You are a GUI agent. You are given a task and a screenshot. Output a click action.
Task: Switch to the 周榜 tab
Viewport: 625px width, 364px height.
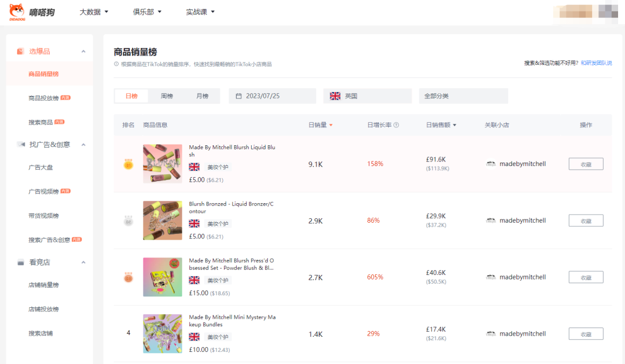pyautogui.click(x=167, y=96)
